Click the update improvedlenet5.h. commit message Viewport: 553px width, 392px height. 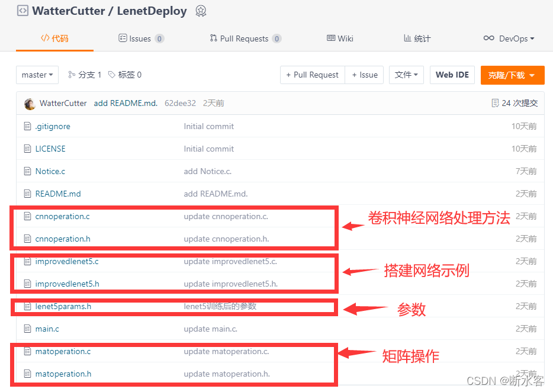coord(231,284)
